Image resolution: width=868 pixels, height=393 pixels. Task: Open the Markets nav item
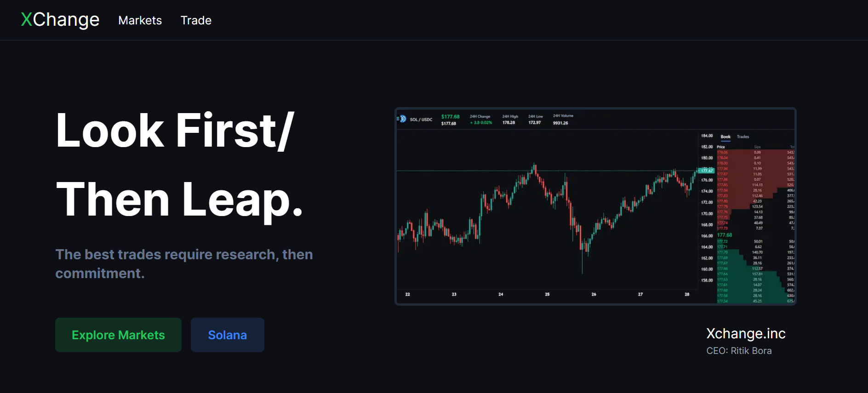[x=140, y=20]
